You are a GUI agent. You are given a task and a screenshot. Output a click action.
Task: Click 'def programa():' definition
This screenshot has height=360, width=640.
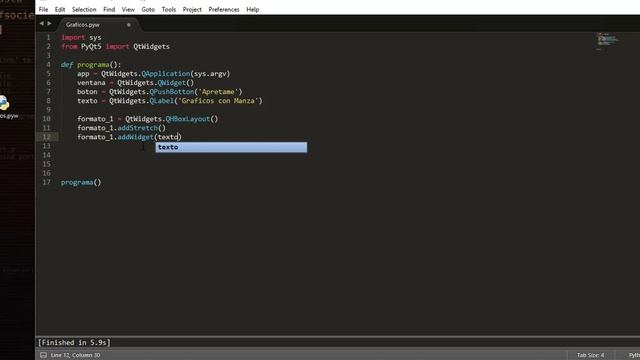91,64
